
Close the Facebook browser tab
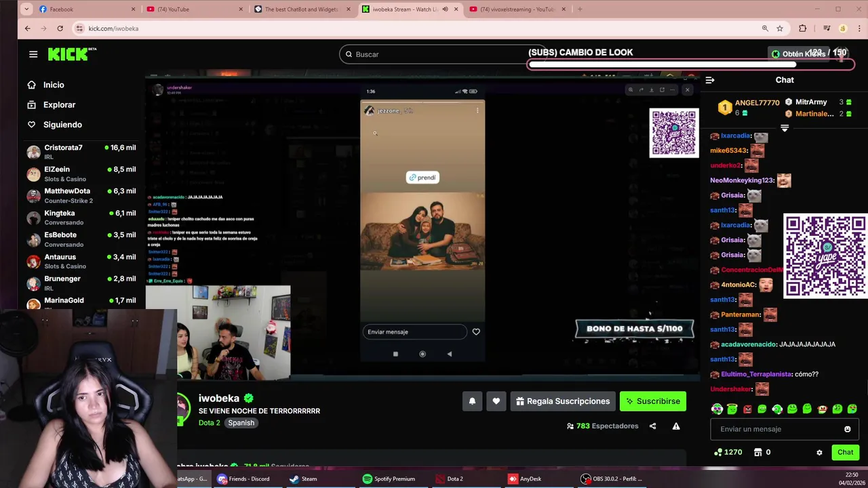tap(133, 9)
